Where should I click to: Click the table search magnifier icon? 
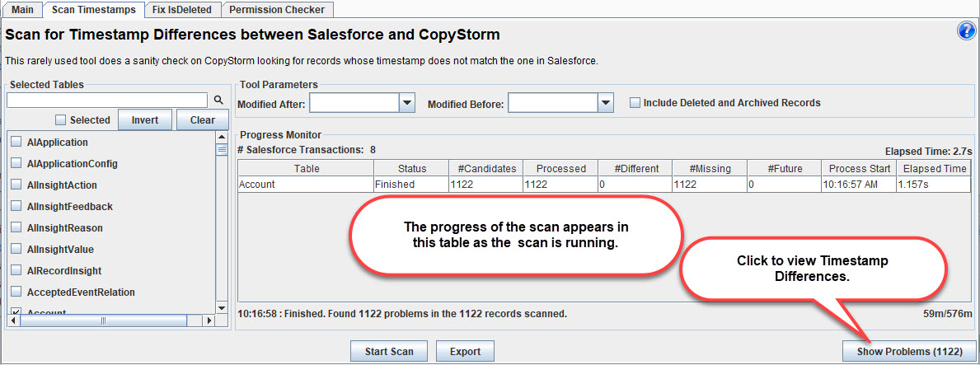(x=218, y=100)
